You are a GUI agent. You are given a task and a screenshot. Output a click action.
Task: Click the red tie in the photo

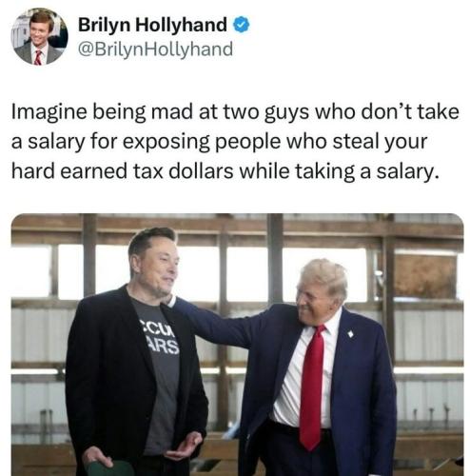pos(312,387)
